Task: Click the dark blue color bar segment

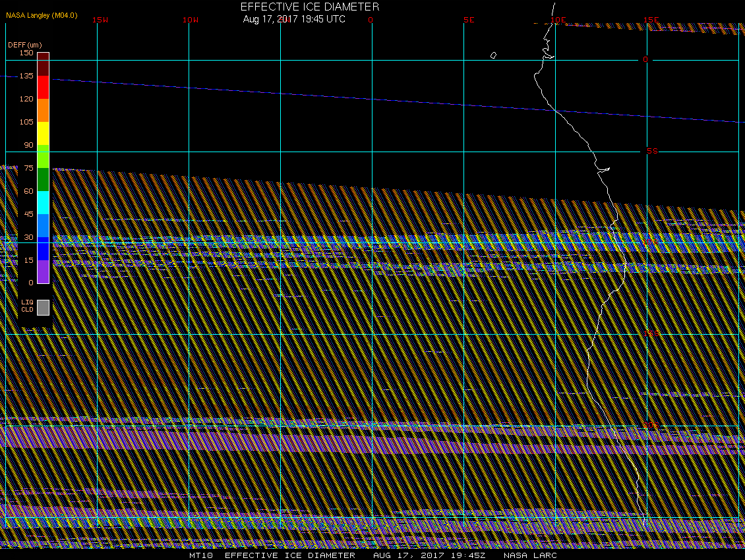Action: coord(44,248)
